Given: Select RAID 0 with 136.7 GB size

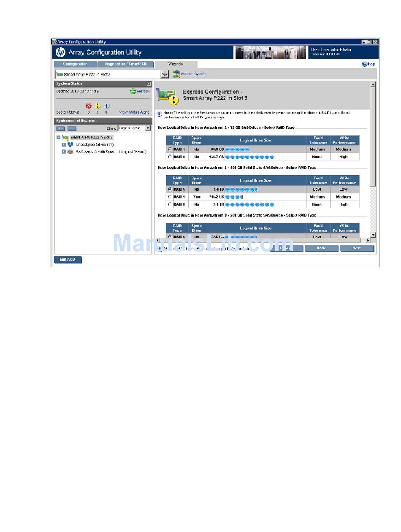Looking at the screenshot, I should pos(170,157).
